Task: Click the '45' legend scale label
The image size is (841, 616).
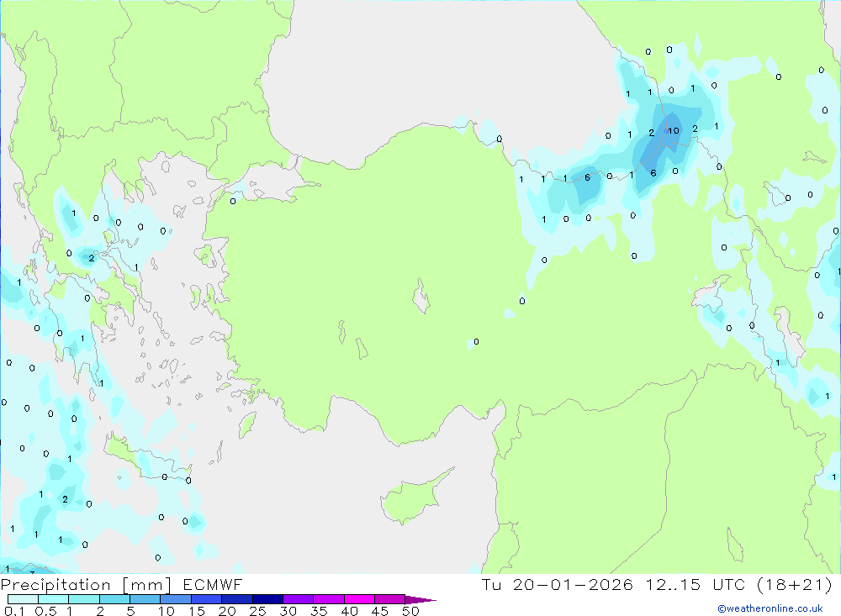Action: pyautogui.click(x=380, y=611)
